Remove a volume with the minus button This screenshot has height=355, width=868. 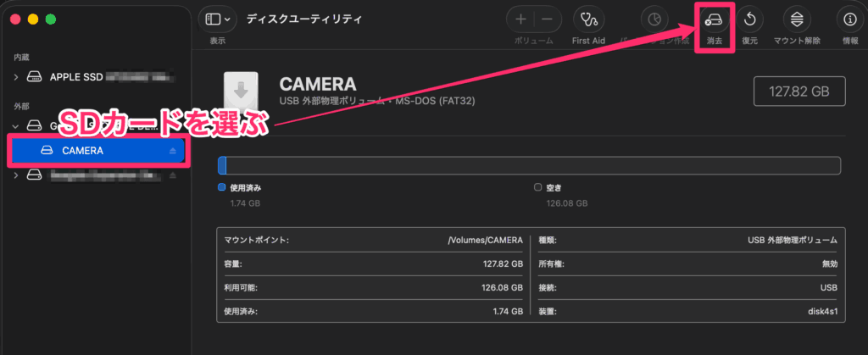click(547, 19)
